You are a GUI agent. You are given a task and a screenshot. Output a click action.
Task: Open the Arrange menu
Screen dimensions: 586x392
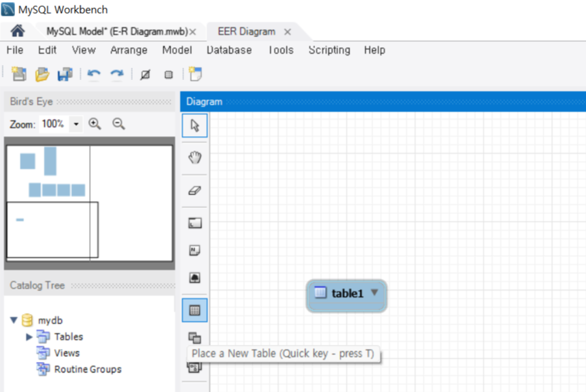tap(129, 50)
